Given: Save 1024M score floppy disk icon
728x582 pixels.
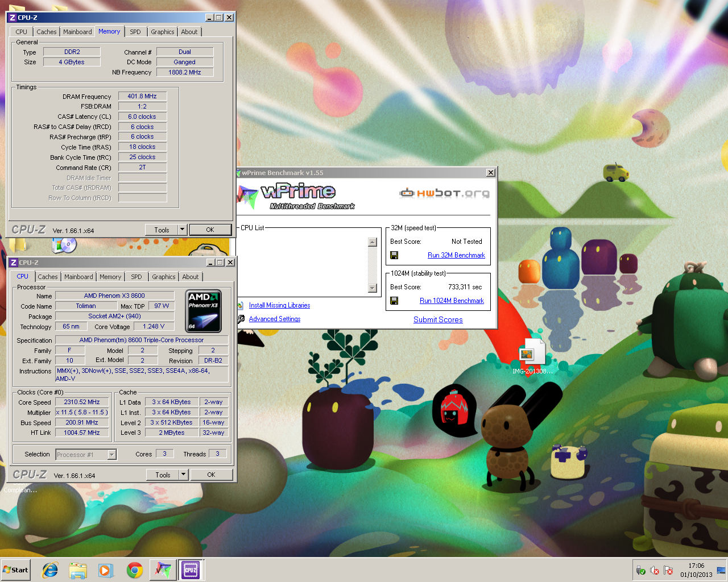Looking at the screenshot, I should pos(394,301).
